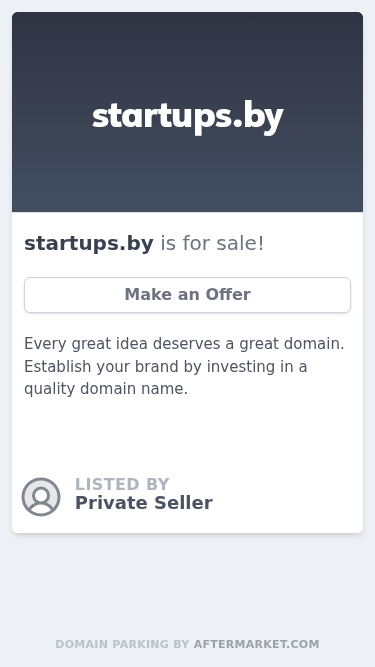This screenshot has height=667, width=375.
Task: Click the 'quality domain name.' text line
Action: coord(106,389)
